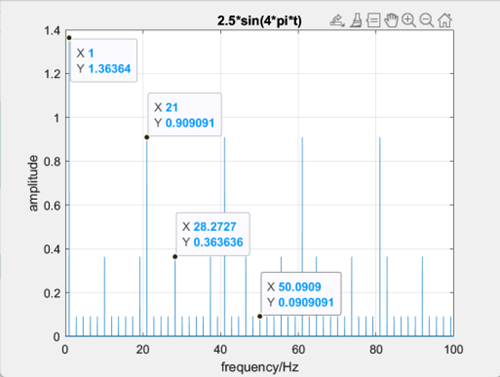Click the data marker at amplitude 0.909091
This screenshot has width=500, height=377.
[147, 137]
